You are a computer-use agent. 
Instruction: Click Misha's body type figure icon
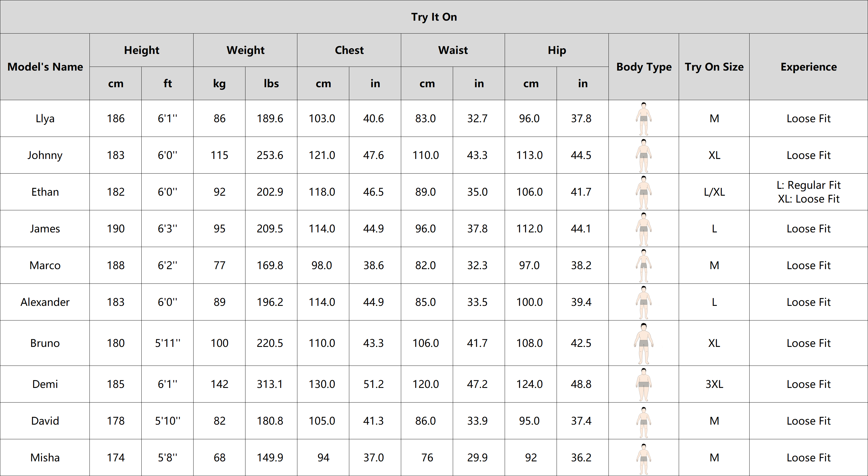(x=643, y=459)
